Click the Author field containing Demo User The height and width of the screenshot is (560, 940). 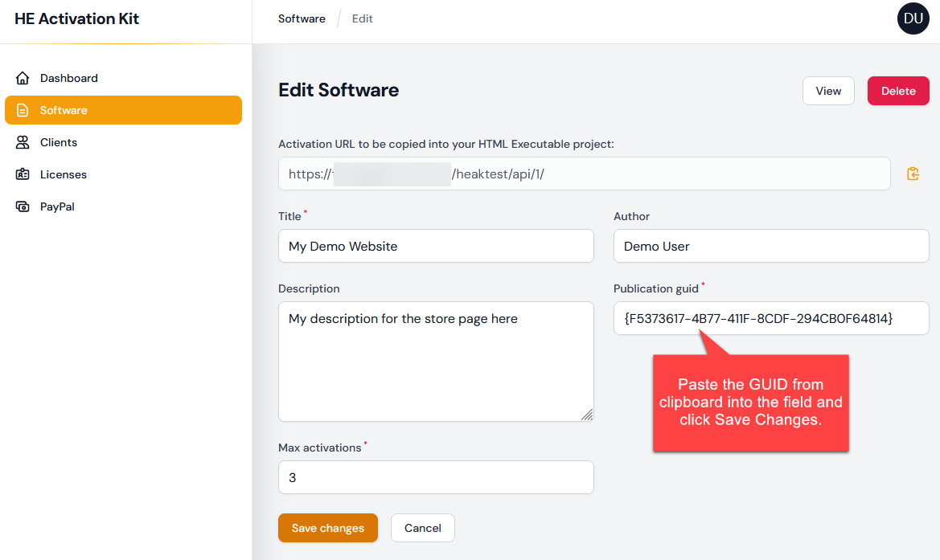tap(770, 246)
